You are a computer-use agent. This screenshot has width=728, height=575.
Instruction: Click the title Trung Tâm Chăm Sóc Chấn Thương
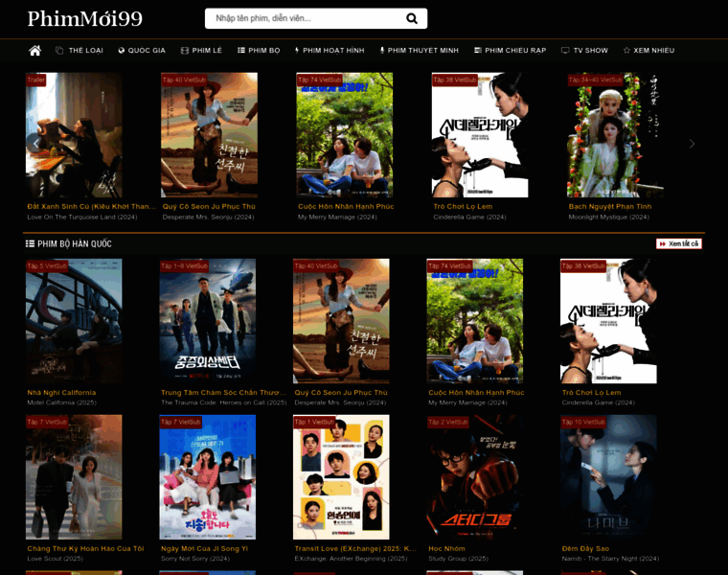point(224,393)
